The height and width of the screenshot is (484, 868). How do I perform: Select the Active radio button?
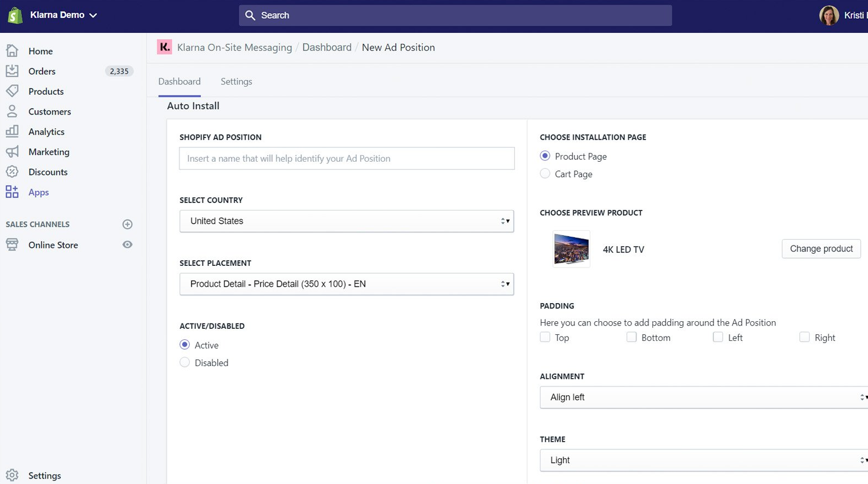point(185,345)
